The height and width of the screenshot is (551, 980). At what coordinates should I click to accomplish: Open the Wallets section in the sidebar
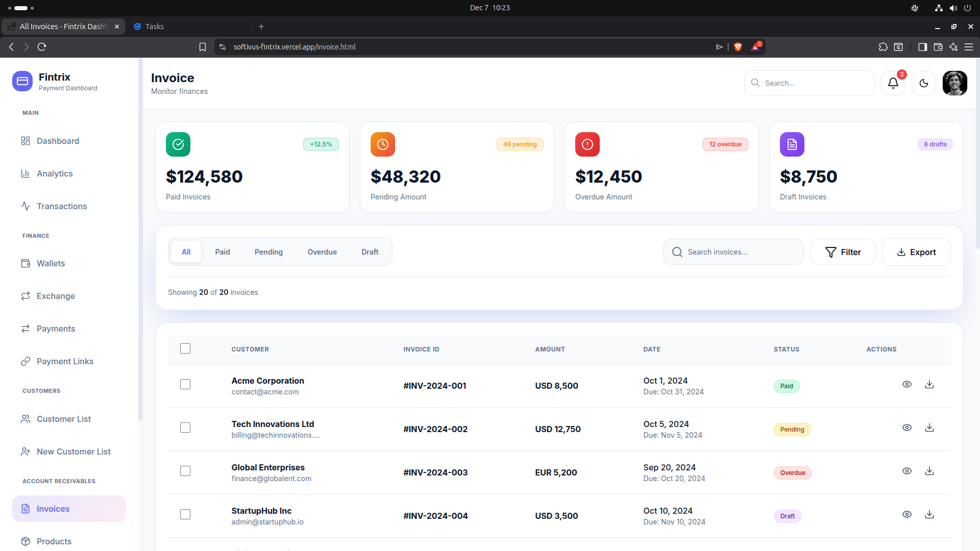point(51,263)
